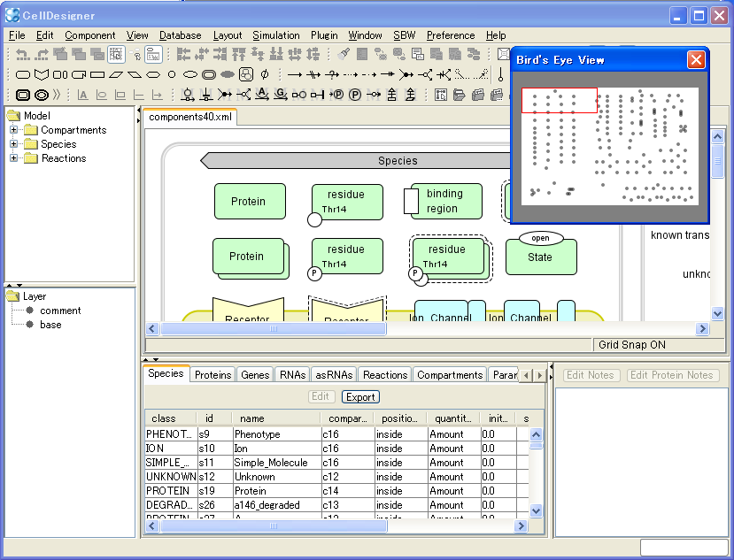Viewport: 734px width, 560px height.
Task: Select the Unknown gray ellipse tool
Action: [x=227, y=74]
